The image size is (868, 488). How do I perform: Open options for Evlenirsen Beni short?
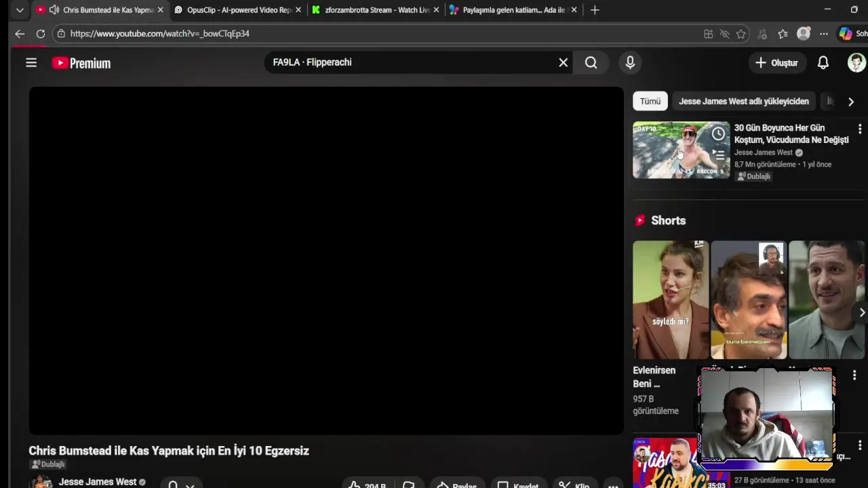point(854,375)
